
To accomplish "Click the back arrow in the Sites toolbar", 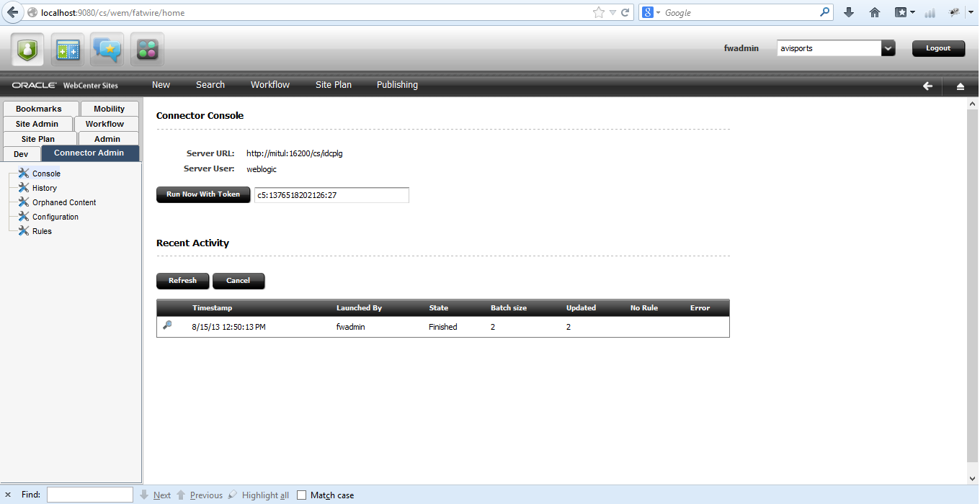I will point(928,86).
